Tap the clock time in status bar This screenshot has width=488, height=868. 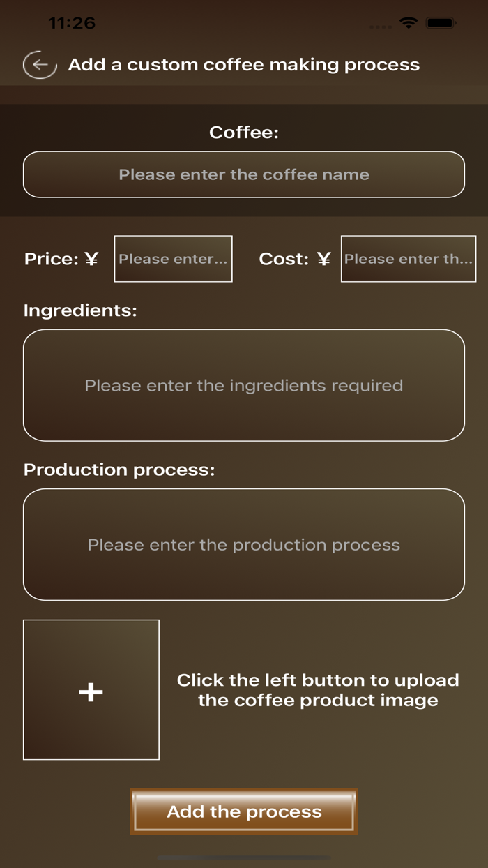72,23
